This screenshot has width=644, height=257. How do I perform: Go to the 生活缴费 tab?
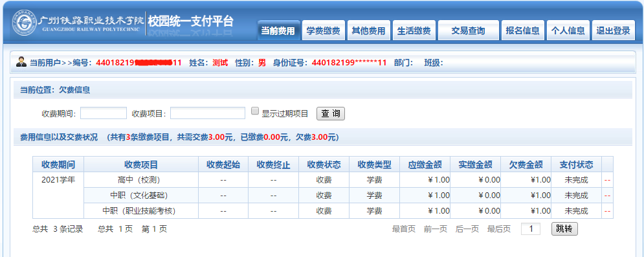click(x=414, y=30)
